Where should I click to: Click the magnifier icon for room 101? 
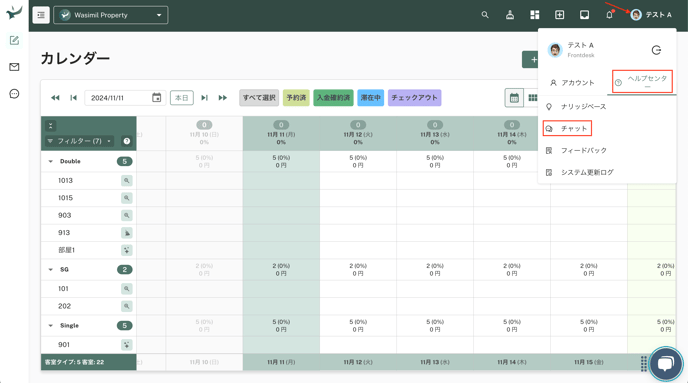click(126, 289)
